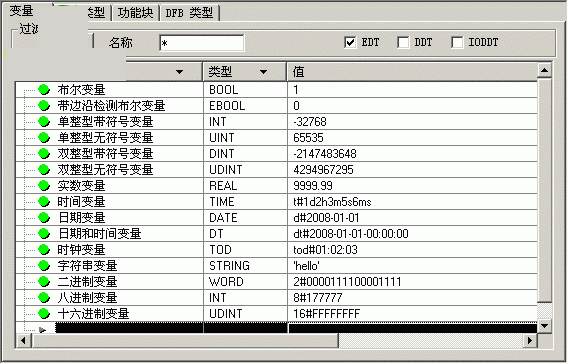Select the 带边沿检测布尔变量 row name
This screenshot has height=364, width=568.
[x=111, y=105]
